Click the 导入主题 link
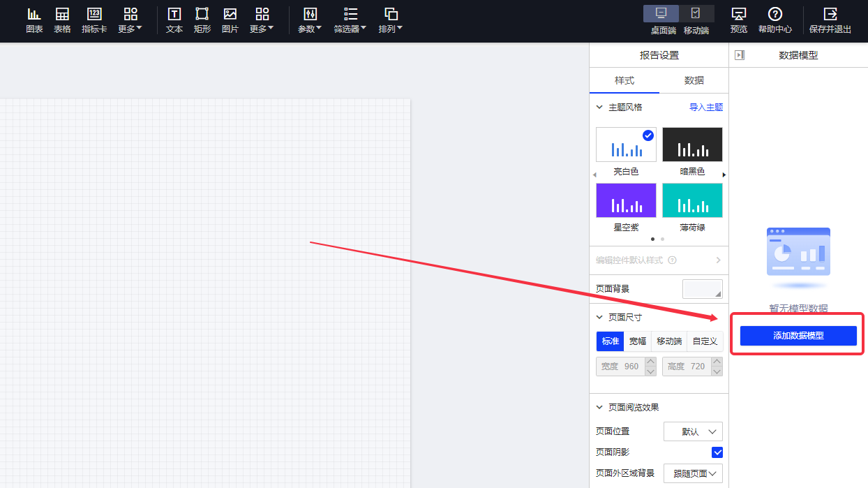This screenshot has width=868, height=488. 706,108
